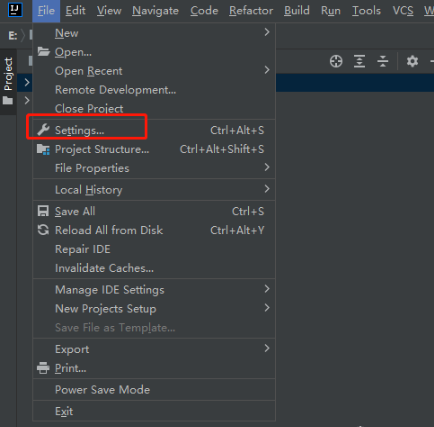Click the Reload All from Disk icon

(x=43, y=230)
